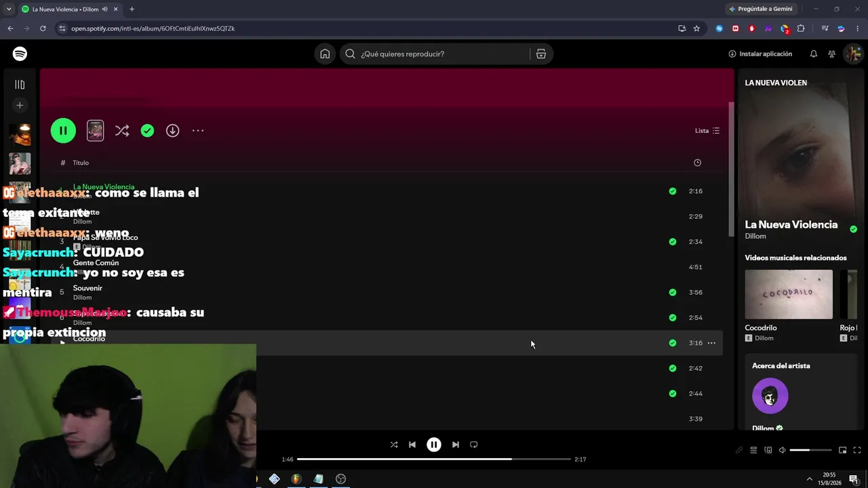This screenshot has height=488, width=868.
Task: Toggle shuffle in the album header
Action: coord(122,131)
